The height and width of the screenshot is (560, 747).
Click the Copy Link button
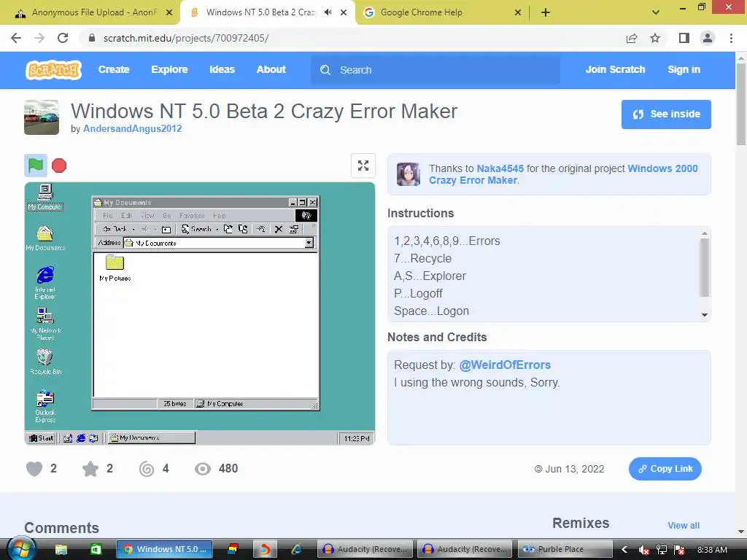(x=665, y=469)
